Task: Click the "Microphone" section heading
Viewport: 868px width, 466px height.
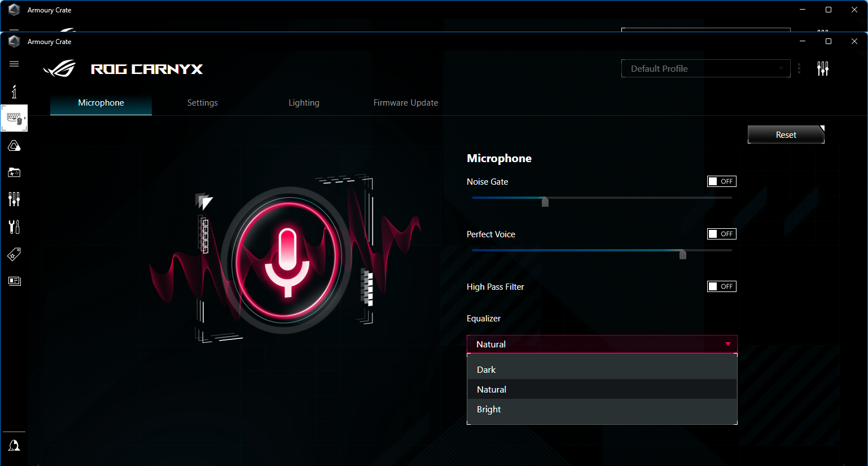Action: (499, 158)
